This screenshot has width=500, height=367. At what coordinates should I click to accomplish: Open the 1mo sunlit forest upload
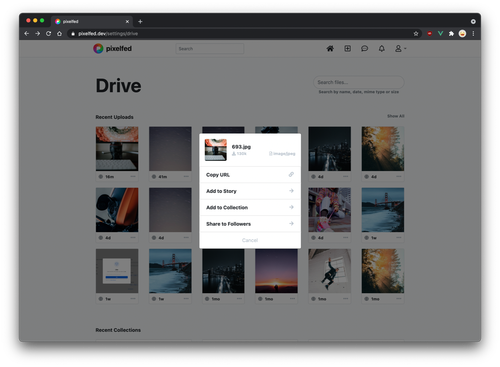(x=383, y=271)
